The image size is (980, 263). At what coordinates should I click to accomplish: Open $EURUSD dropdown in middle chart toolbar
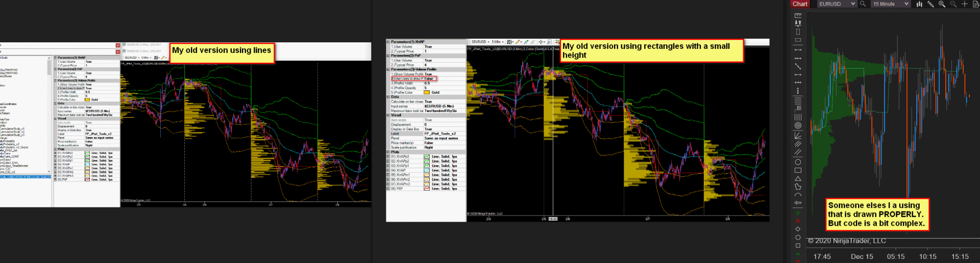[480, 42]
